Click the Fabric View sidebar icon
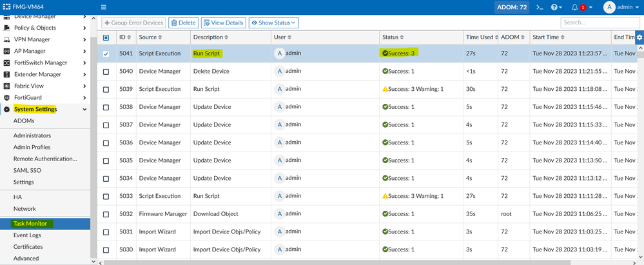 pos(7,86)
